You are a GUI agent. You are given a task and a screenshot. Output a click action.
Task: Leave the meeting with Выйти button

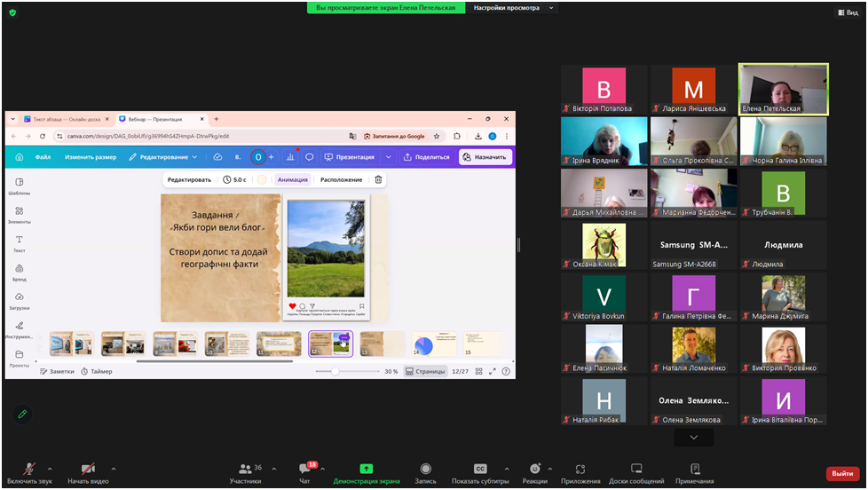[x=842, y=473]
